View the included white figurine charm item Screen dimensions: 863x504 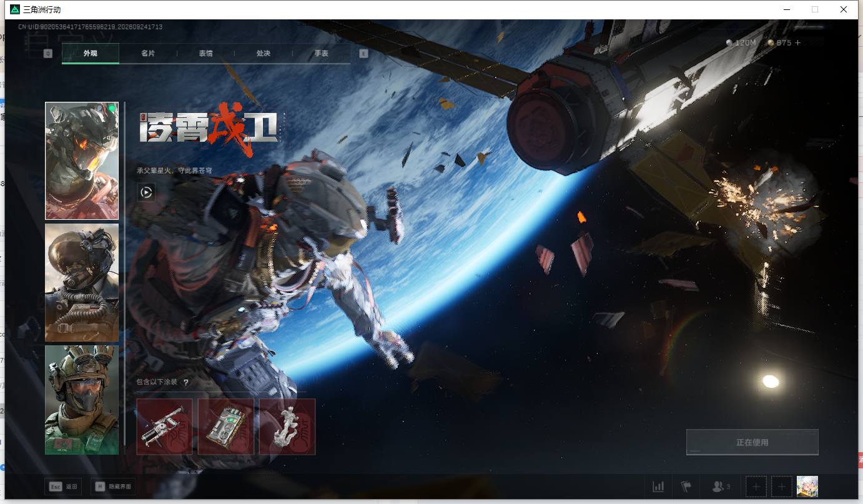coord(287,427)
